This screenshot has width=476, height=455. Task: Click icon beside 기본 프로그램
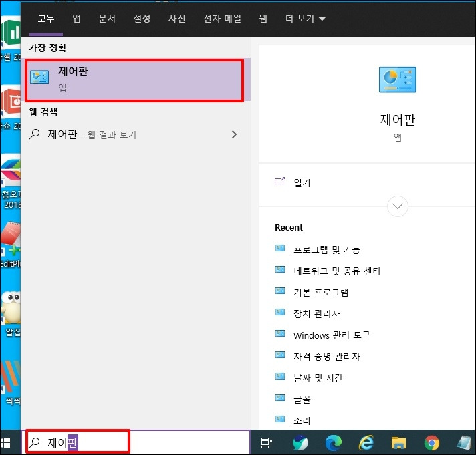click(x=280, y=291)
